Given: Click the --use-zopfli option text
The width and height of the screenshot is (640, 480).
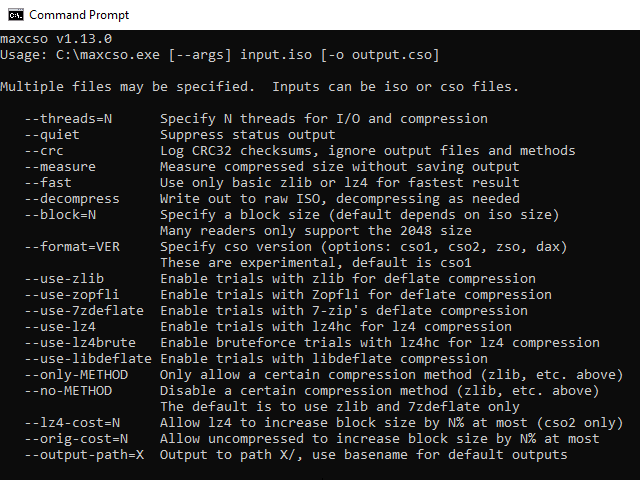Looking at the screenshot, I should (x=72, y=295).
